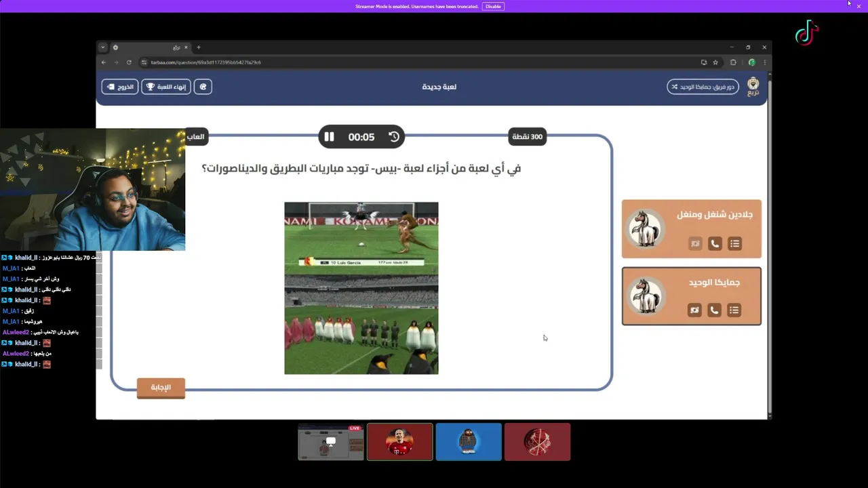868x488 pixels.
Task: Click the palette icon button in header
Action: coord(203,87)
